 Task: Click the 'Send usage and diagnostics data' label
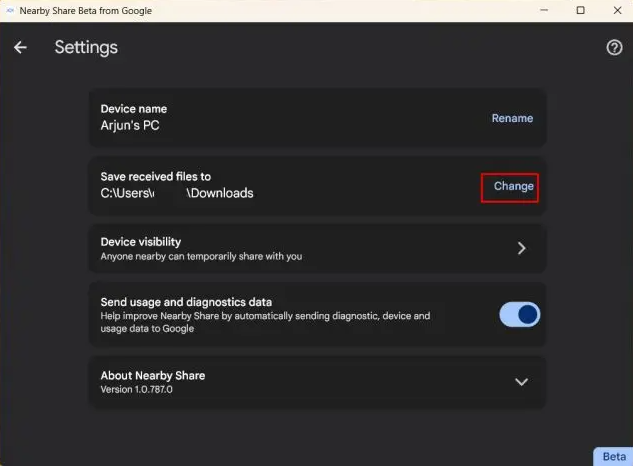click(186, 302)
